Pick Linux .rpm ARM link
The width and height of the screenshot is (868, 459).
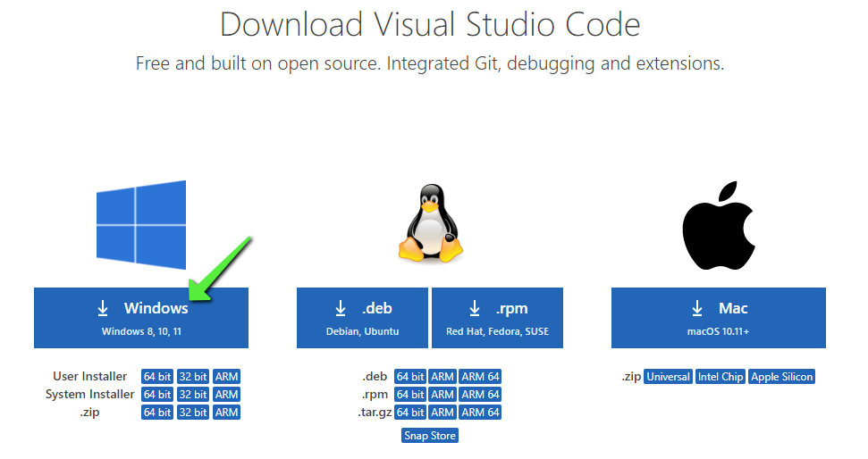coord(442,395)
